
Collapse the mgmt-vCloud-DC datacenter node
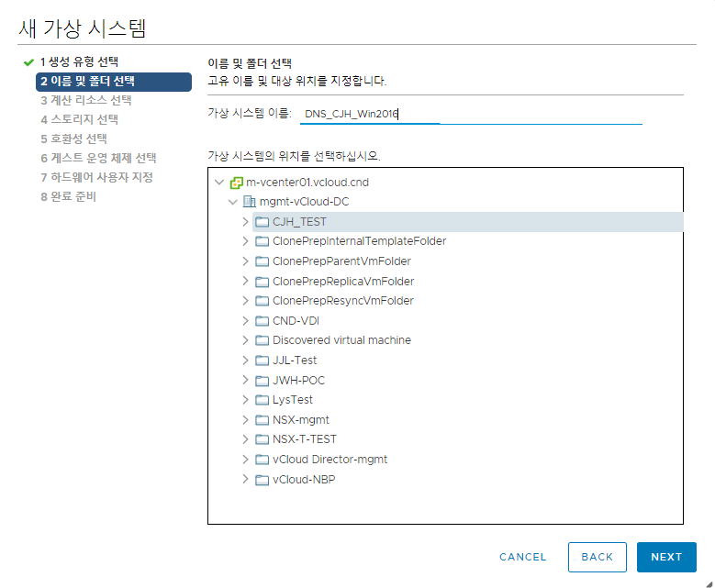pyautogui.click(x=233, y=202)
